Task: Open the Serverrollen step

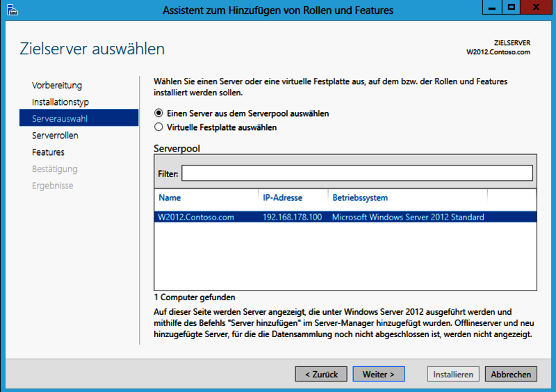Action: click(55, 136)
